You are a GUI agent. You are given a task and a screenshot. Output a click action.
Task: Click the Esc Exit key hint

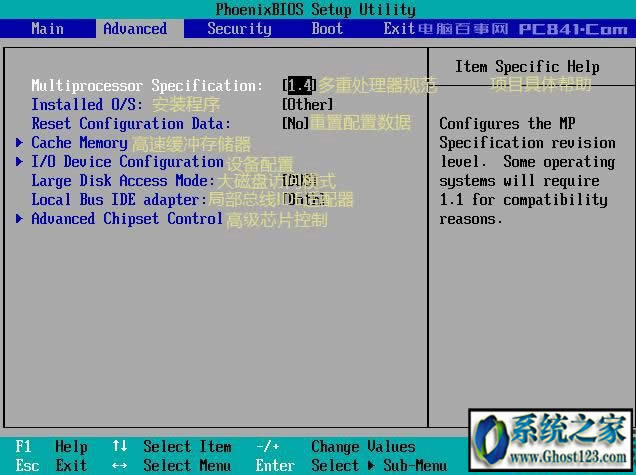point(52,465)
